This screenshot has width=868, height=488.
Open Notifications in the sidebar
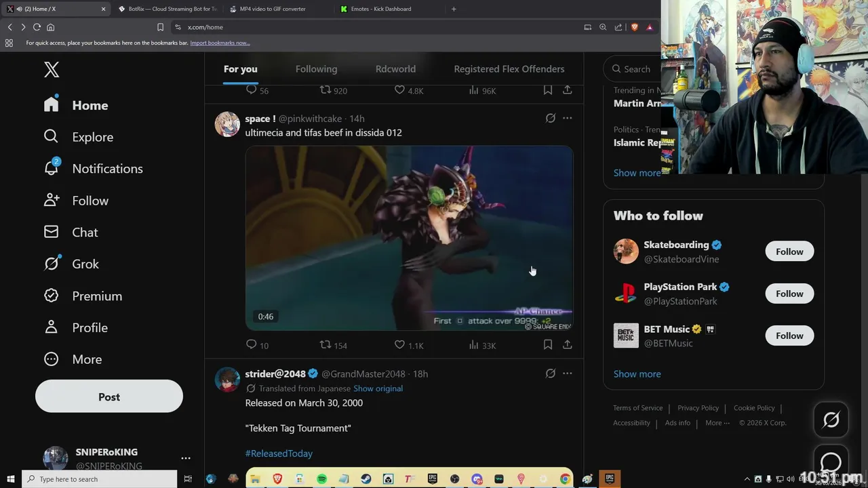click(93, 169)
